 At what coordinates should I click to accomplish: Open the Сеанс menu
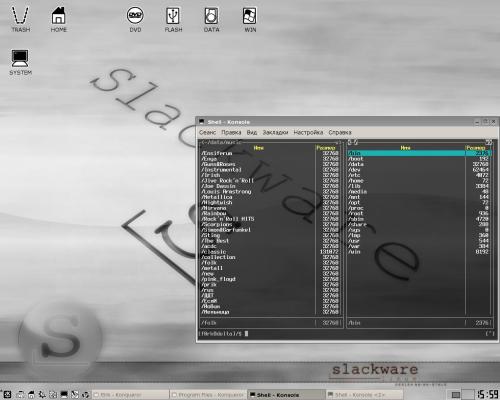(x=207, y=132)
